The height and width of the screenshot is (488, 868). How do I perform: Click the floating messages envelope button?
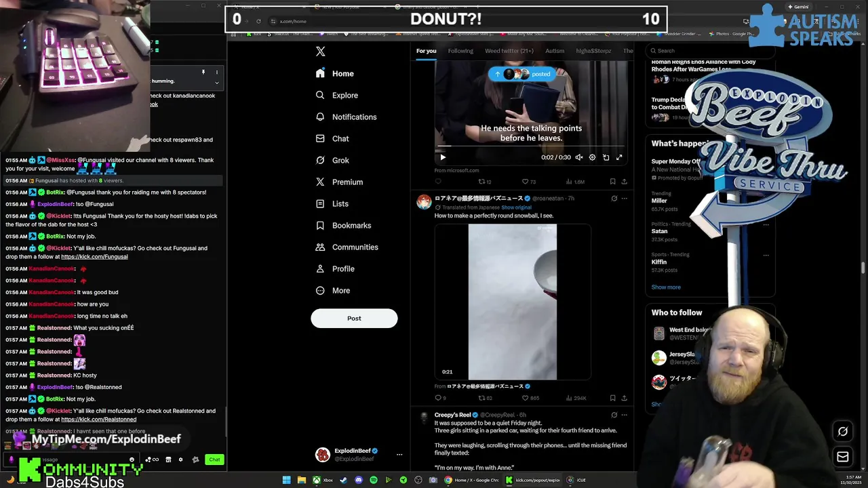pyautogui.click(x=843, y=457)
